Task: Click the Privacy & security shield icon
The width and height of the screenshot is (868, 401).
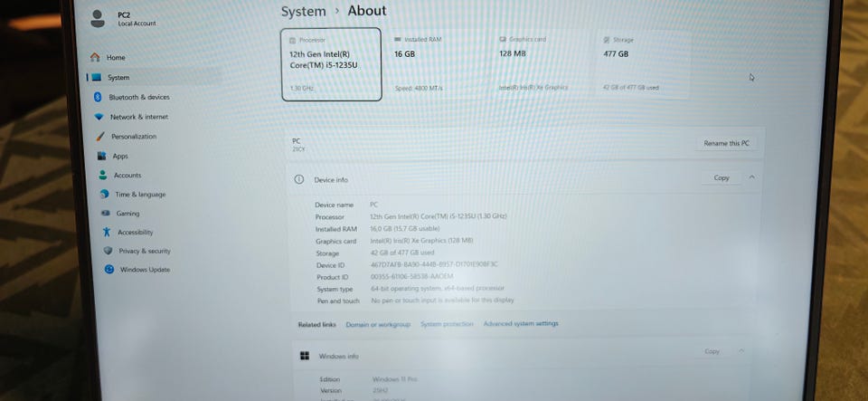Action: coord(108,251)
